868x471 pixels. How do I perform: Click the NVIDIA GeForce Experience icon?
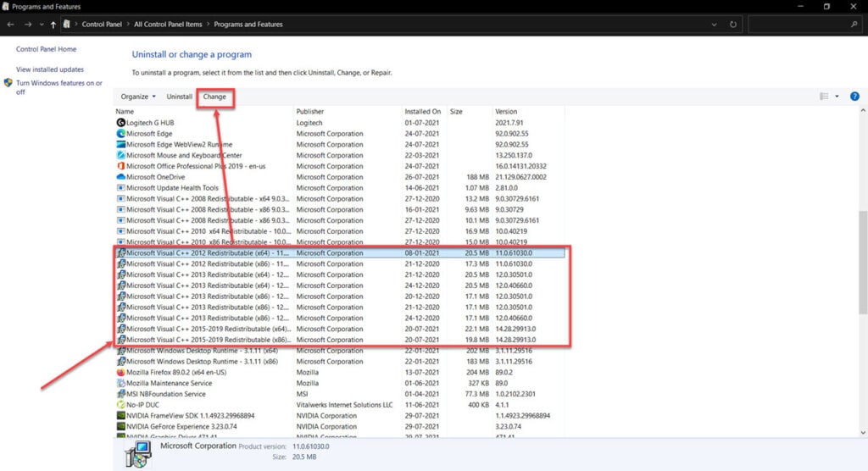pos(120,427)
